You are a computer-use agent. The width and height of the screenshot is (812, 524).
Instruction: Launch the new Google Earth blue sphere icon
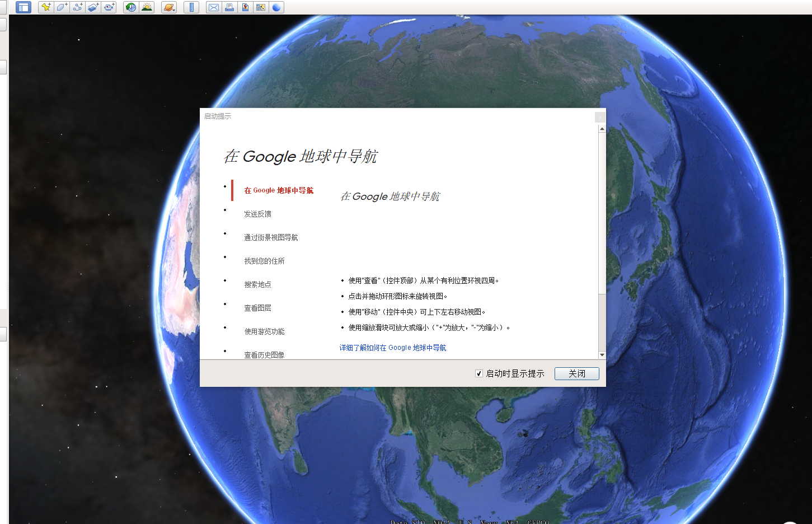pos(276,7)
